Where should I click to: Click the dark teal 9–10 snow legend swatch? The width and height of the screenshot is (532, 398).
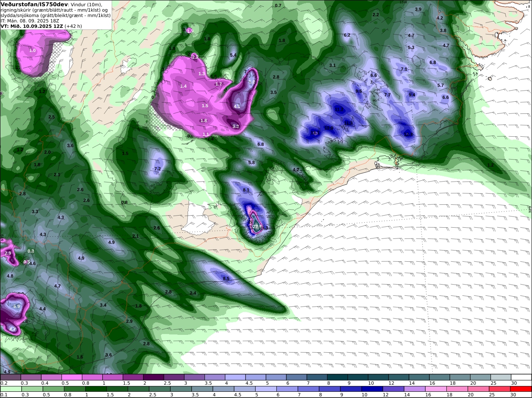click(358, 377)
